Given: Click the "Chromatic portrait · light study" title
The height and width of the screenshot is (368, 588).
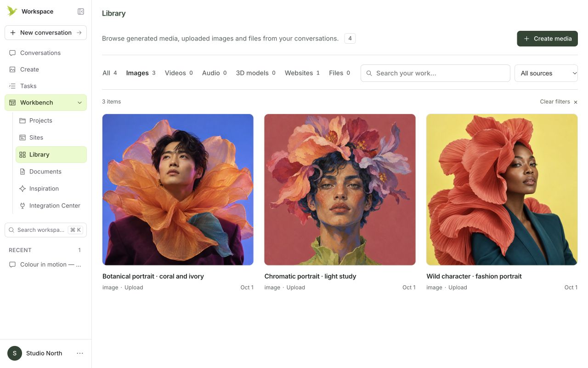Looking at the screenshot, I should 310,276.
